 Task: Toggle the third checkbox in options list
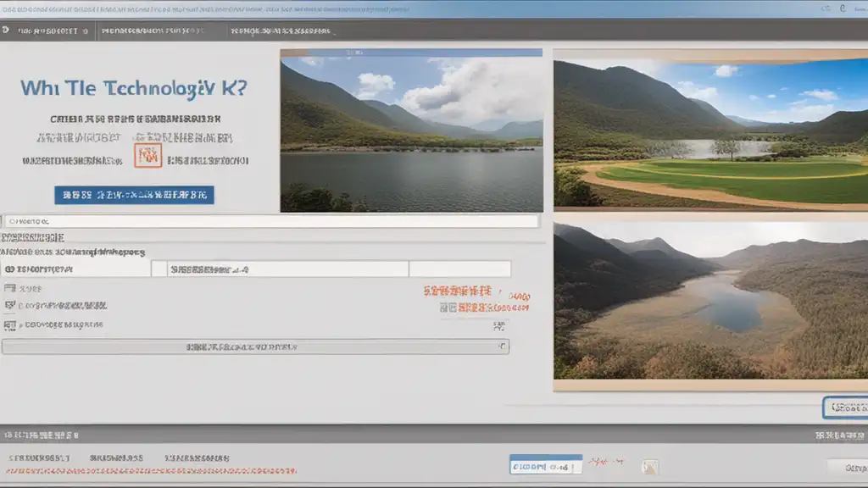(x=9, y=325)
